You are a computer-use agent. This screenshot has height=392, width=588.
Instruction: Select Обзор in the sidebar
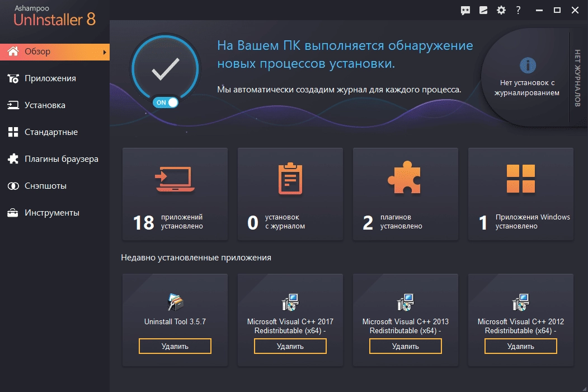pyautogui.click(x=55, y=52)
